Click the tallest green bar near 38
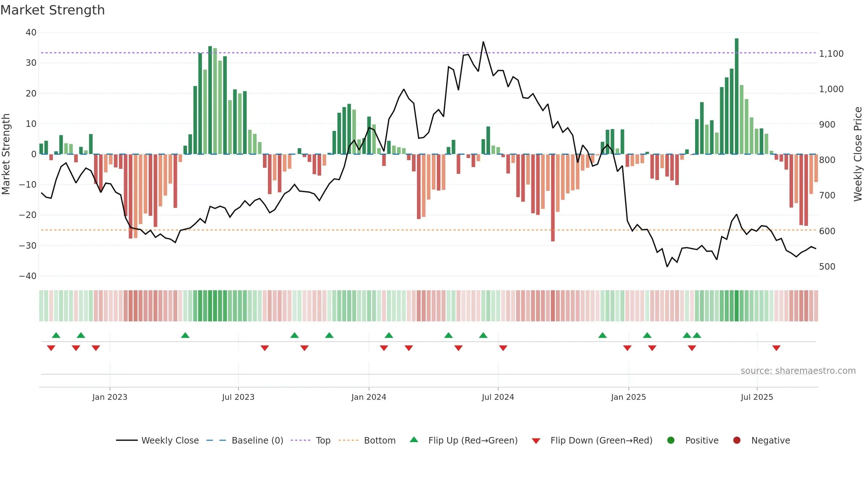The width and height of the screenshot is (868, 488). pyautogui.click(x=737, y=96)
